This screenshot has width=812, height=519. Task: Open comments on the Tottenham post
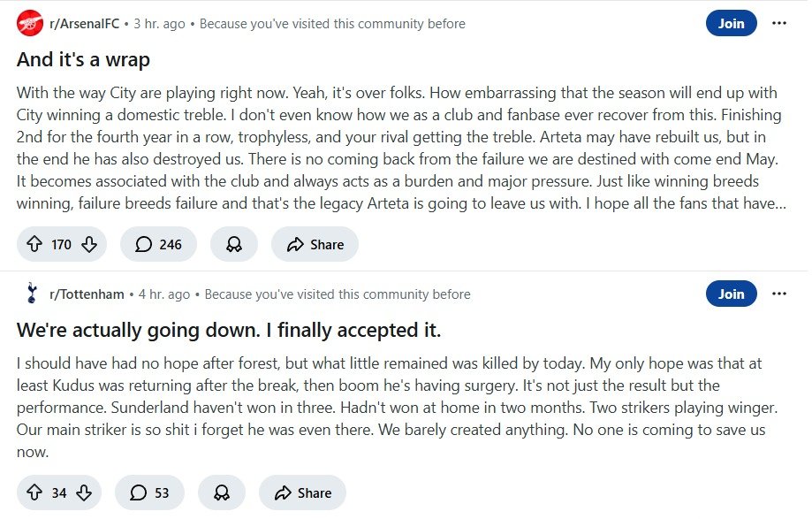coord(148,493)
